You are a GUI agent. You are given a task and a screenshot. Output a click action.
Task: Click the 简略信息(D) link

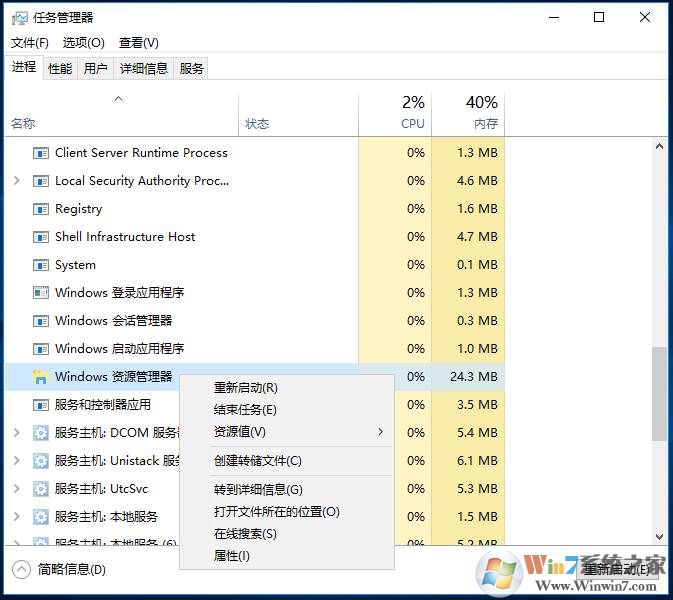[x=72, y=570]
